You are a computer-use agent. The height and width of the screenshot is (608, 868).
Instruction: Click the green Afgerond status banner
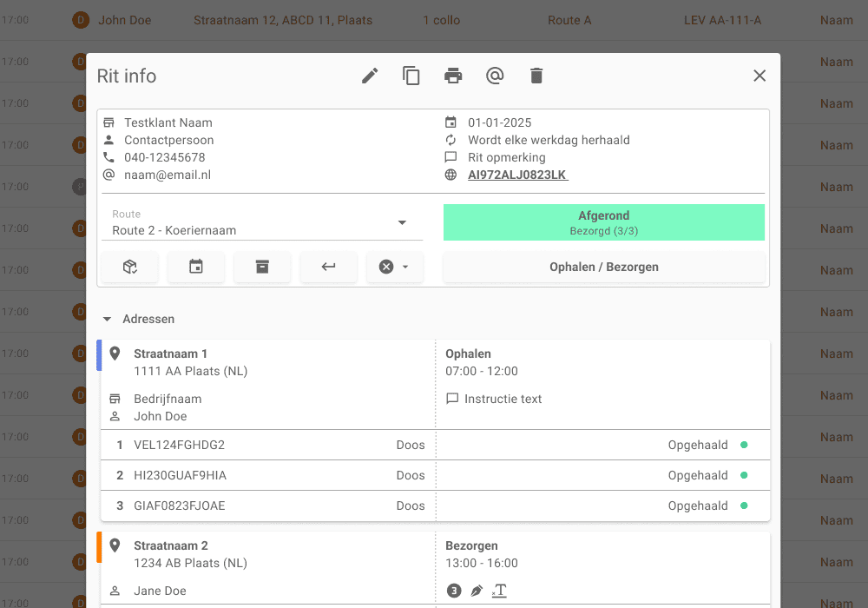[604, 222]
